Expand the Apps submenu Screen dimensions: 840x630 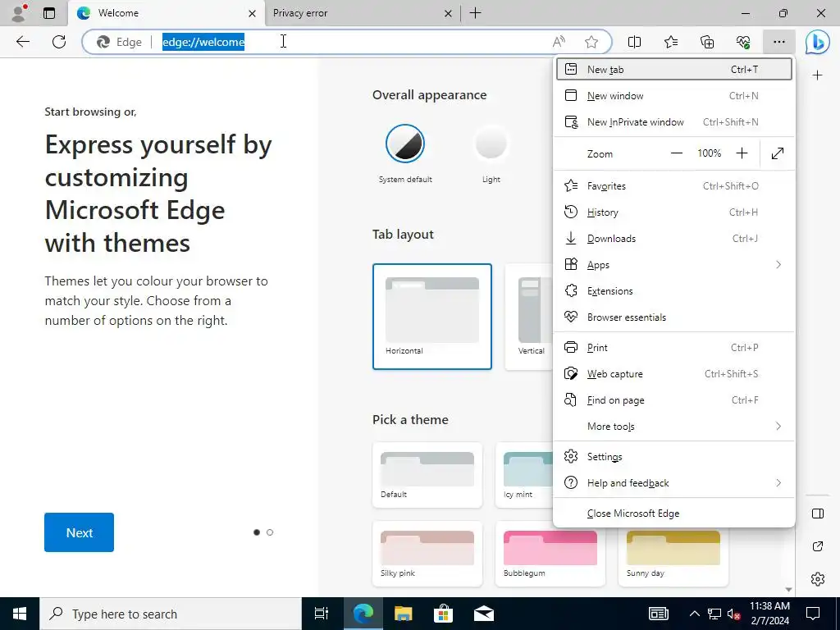(674, 265)
